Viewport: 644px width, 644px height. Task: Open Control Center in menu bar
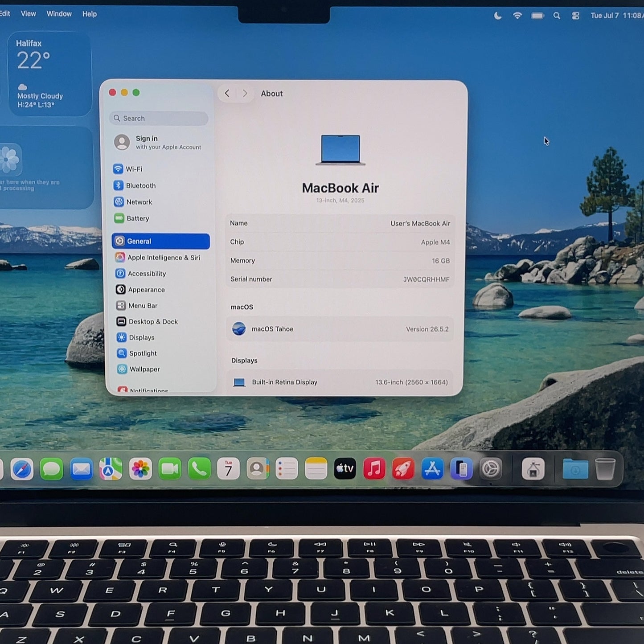coord(575,16)
